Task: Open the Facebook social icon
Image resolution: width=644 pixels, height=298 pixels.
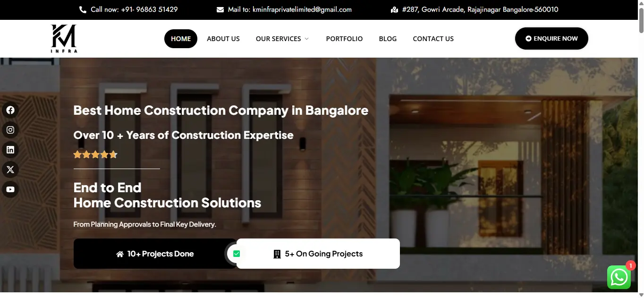Action: pos(10,110)
